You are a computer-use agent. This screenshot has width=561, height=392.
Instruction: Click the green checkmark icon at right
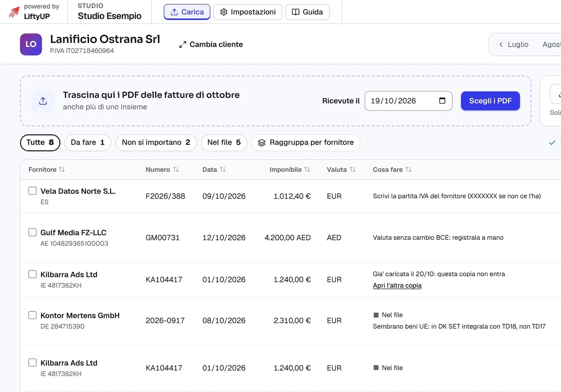(552, 143)
